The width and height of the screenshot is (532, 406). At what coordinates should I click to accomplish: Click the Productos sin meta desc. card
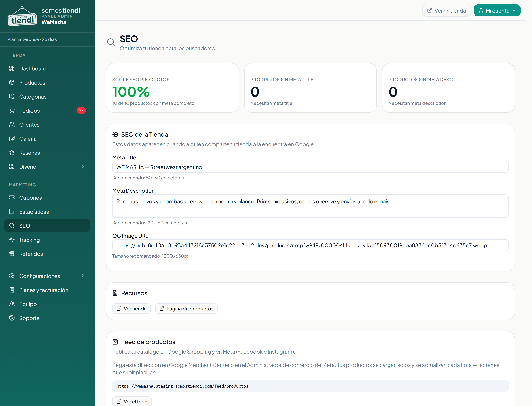pos(448,88)
